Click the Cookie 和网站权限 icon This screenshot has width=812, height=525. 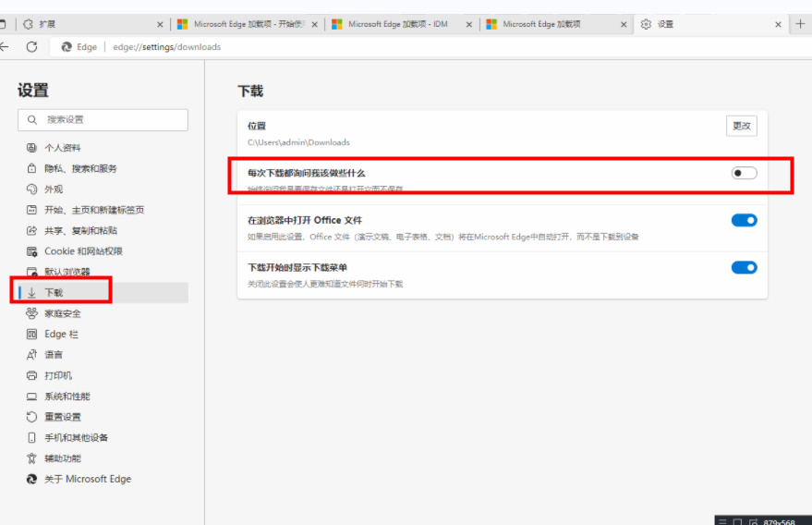[x=32, y=251]
